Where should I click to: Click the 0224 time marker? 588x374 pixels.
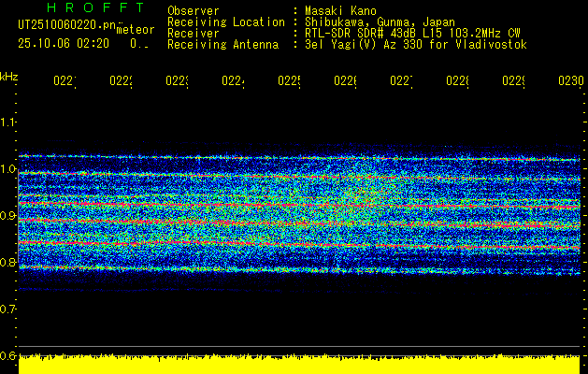pos(234,80)
